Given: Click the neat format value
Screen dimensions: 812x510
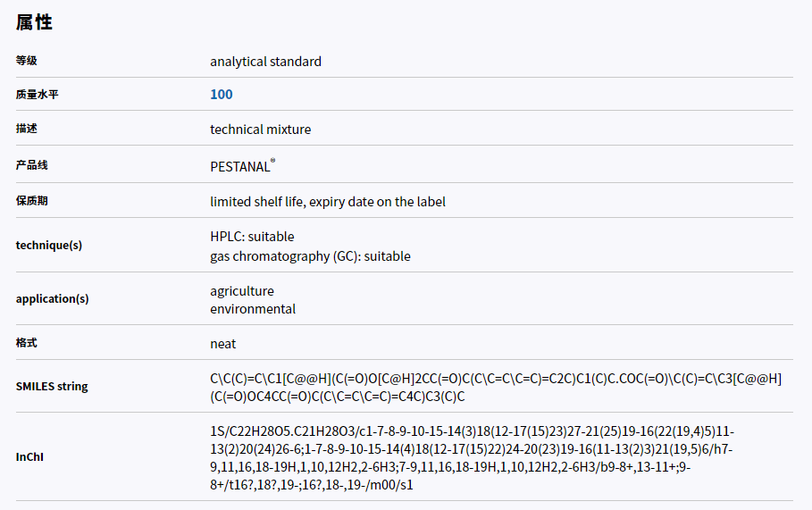Looking at the screenshot, I should tap(223, 344).
